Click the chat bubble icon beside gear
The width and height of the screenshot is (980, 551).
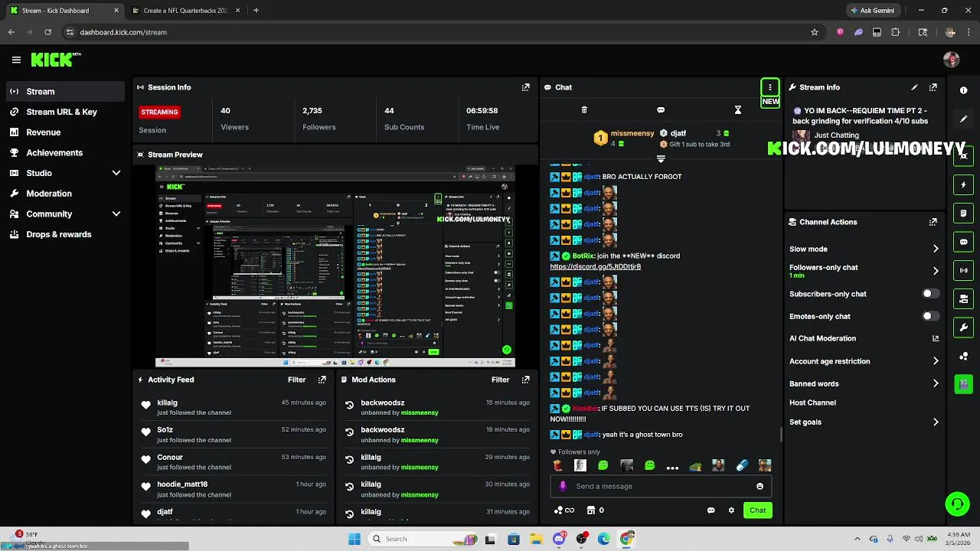pos(710,510)
